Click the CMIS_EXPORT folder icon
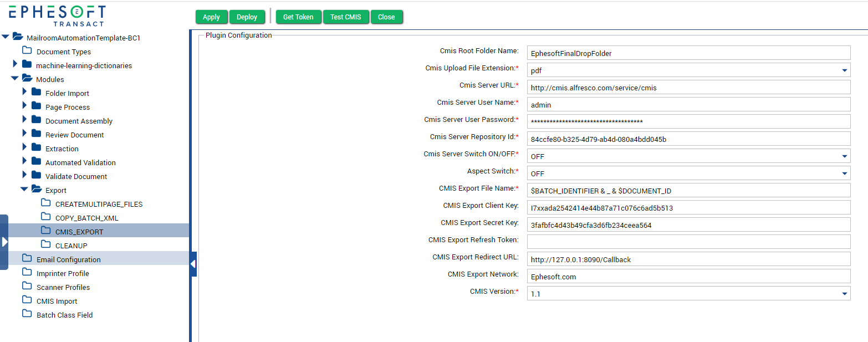The height and width of the screenshot is (342, 868). click(46, 231)
